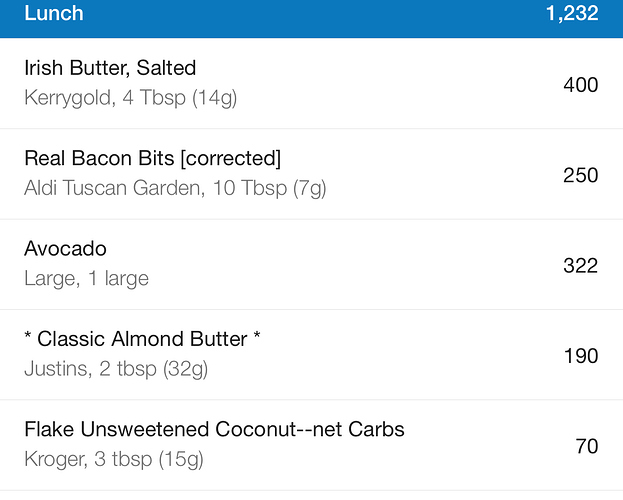Select the lunch total 1,232 calories
Screen dimensions: 623x500
(572, 13)
